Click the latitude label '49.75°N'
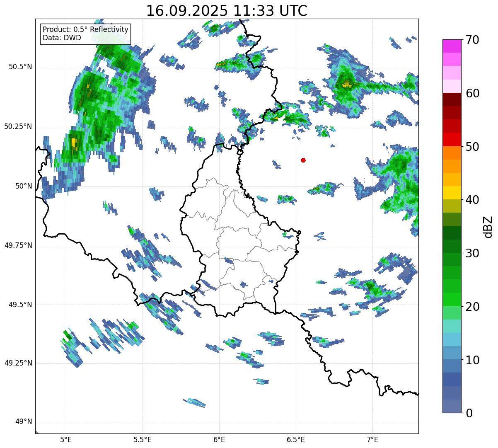Image resolution: width=498 pixels, height=448 pixels. point(18,245)
